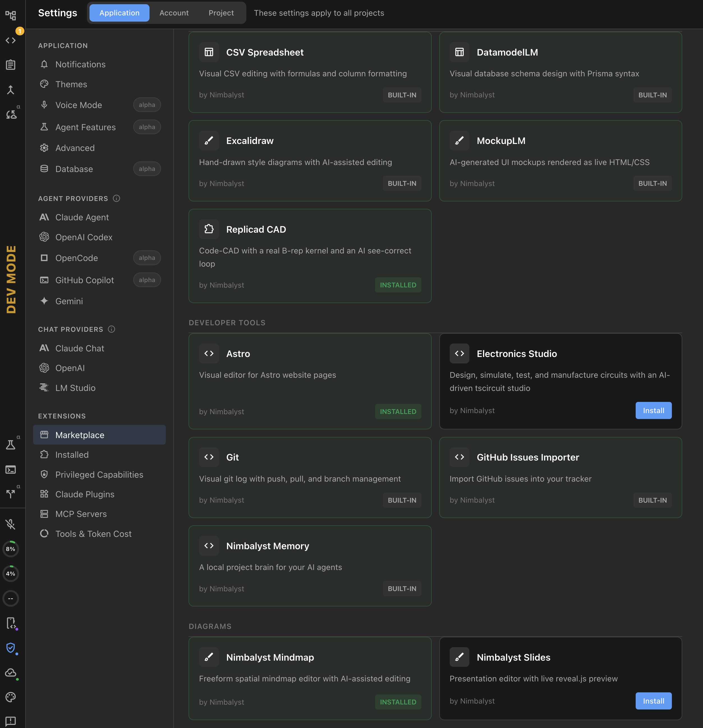Click the 4% usage ring indicator

(x=11, y=573)
